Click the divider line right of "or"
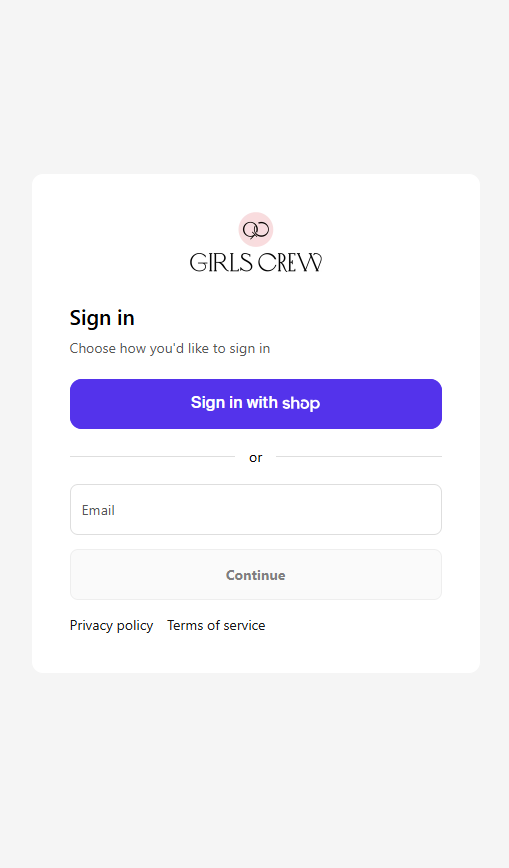 point(359,457)
